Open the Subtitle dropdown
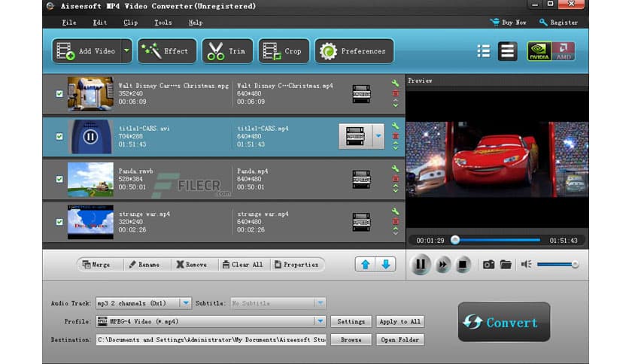This screenshot has height=364, width=629. click(278, 303)
